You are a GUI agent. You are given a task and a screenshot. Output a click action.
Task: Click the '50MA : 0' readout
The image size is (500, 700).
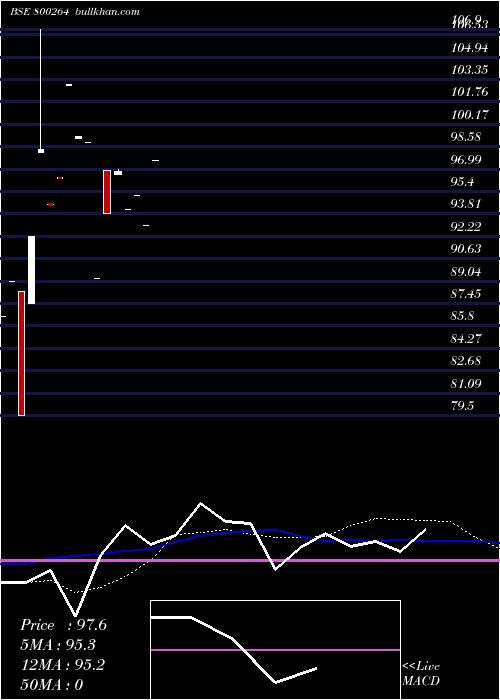(x=52, y=685)
